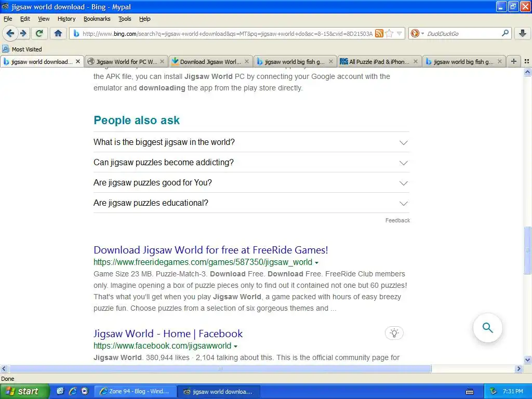Choose search engine via DuckDuckGo icon

[x=415, y=33]
